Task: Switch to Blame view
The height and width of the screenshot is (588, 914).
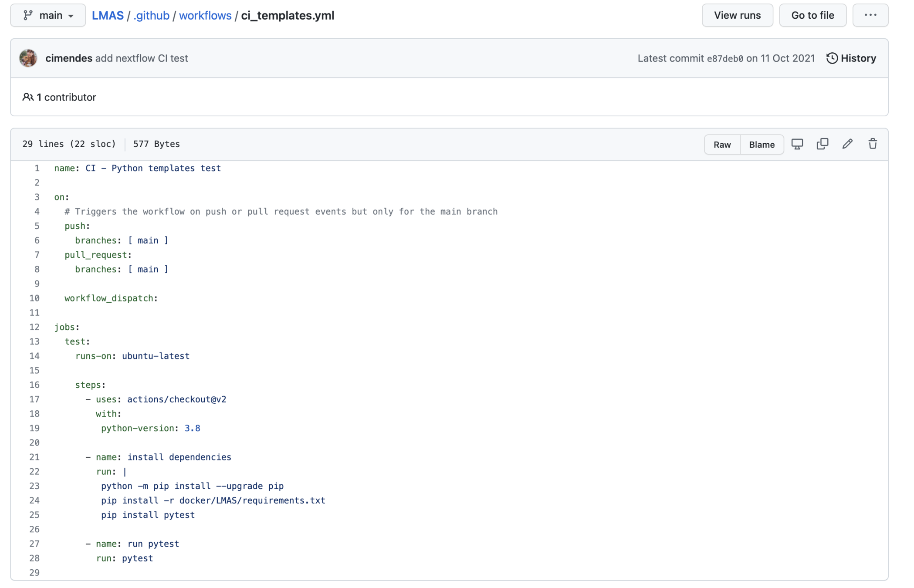Action: [x=762, y=145]
